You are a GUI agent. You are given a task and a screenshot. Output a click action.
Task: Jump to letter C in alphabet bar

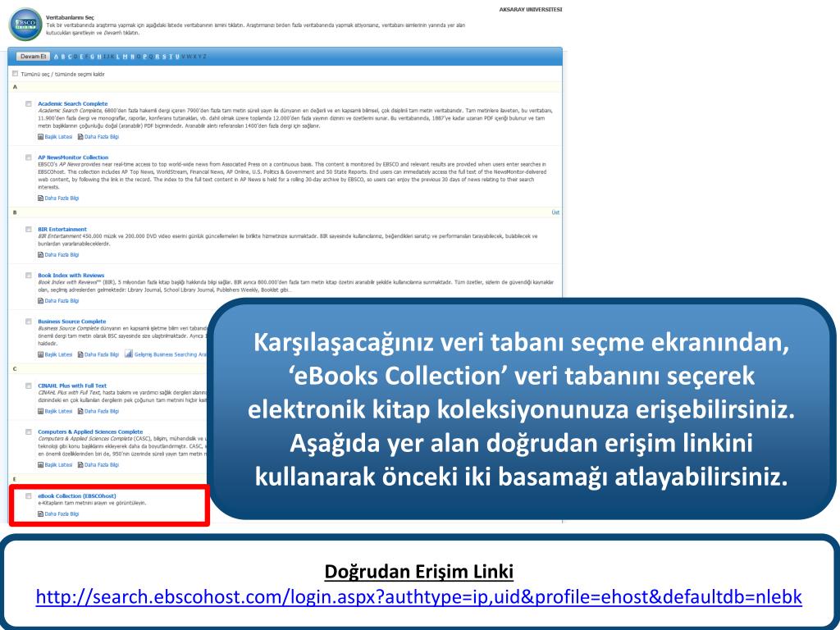[x=70, y=57]
